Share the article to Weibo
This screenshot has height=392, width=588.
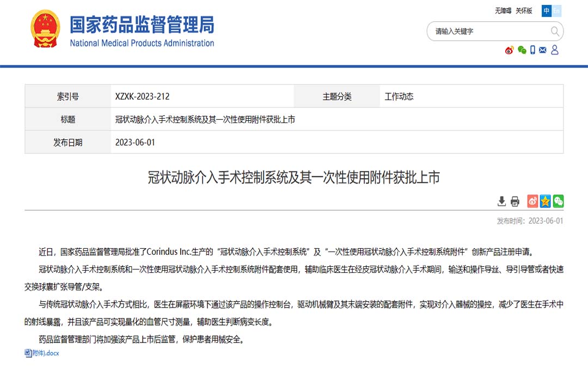[532, 201]
